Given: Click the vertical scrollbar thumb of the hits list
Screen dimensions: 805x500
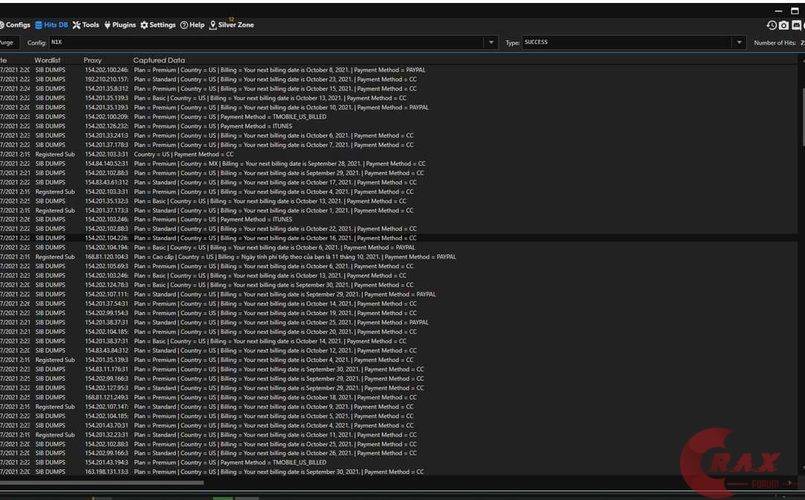Looking at the screenshot, I should (x=802, y=116).
